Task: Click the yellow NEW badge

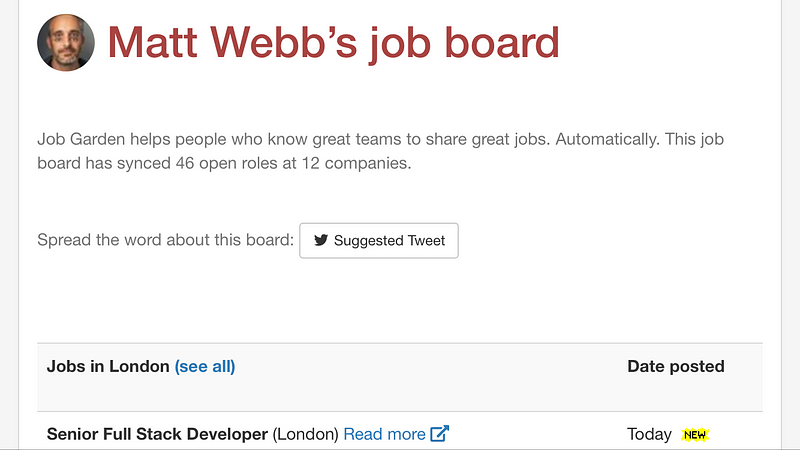Action: coord(694,435)
